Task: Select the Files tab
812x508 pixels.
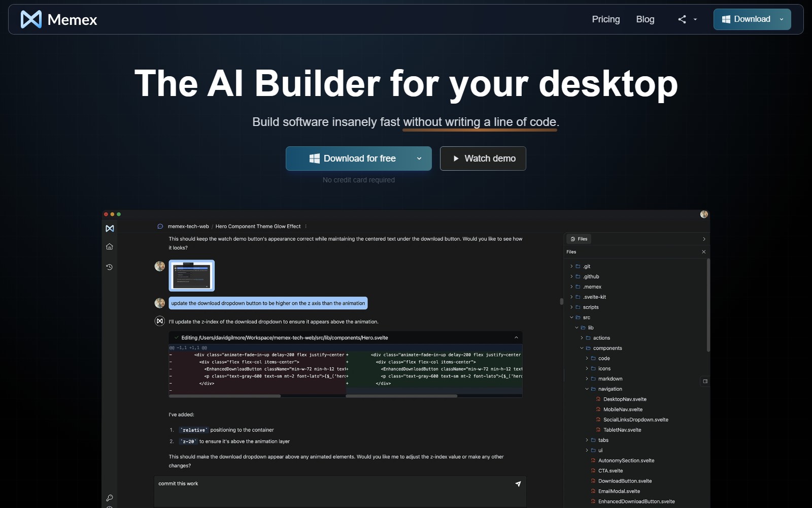Action: 579,239
